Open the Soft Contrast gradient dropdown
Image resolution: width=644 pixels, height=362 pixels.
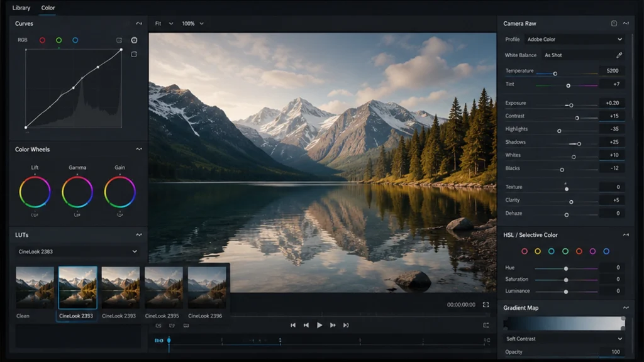[564, 339]
